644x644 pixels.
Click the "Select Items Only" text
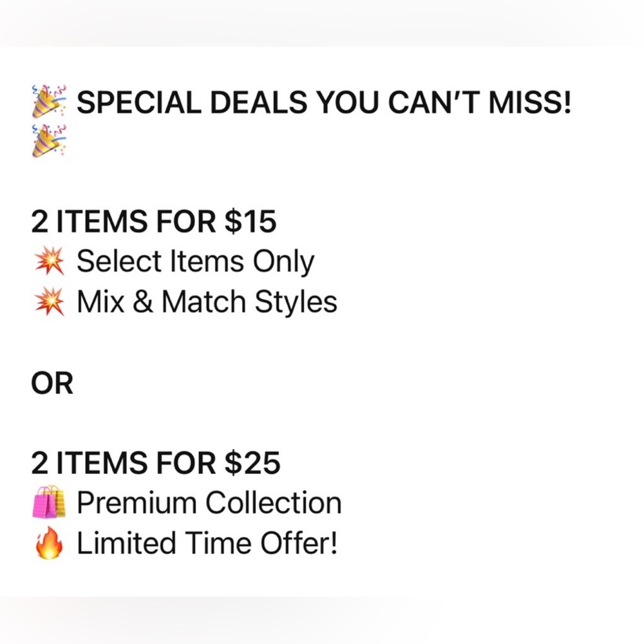pos(195,262)
